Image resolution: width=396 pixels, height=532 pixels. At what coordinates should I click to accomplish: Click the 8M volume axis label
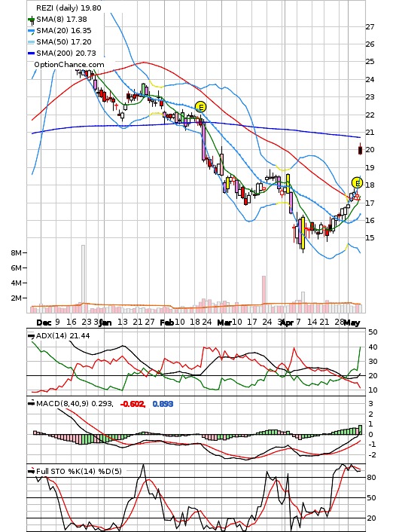click(17, 252)
